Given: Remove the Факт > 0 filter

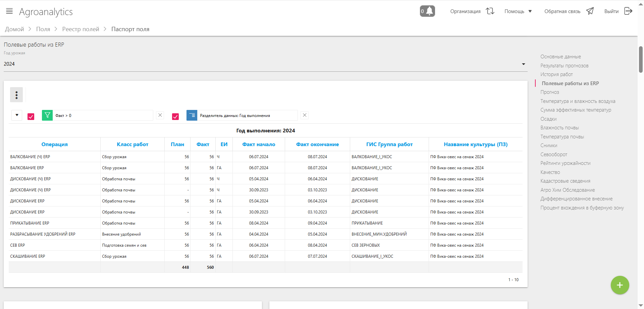Looking at the screenshot, I should pyautogui.click(x=160, y=115).
